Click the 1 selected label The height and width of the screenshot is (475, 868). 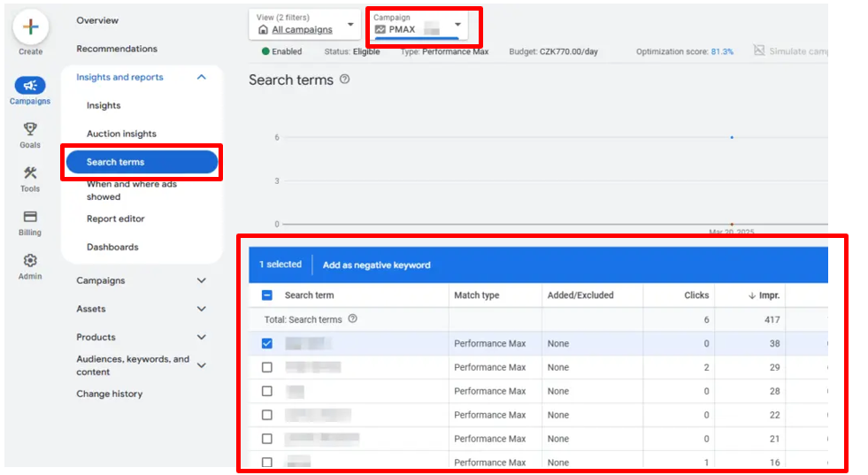click(280, 264)
